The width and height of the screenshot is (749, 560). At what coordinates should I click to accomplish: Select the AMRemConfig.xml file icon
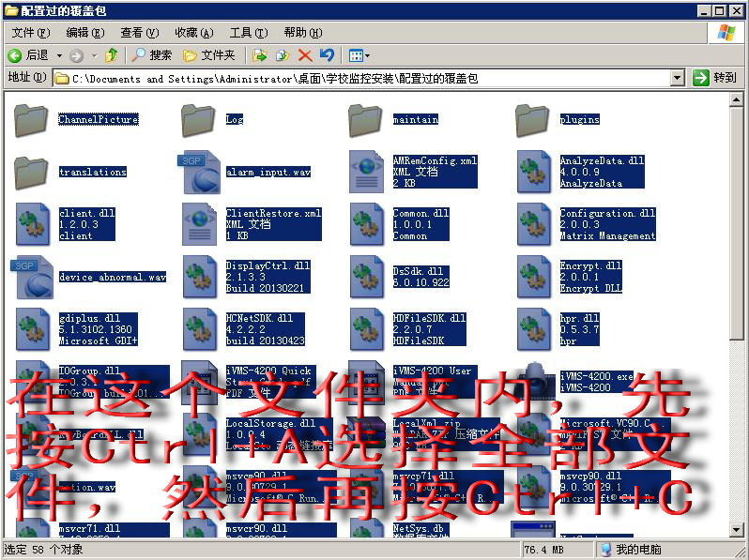(366, 172)
